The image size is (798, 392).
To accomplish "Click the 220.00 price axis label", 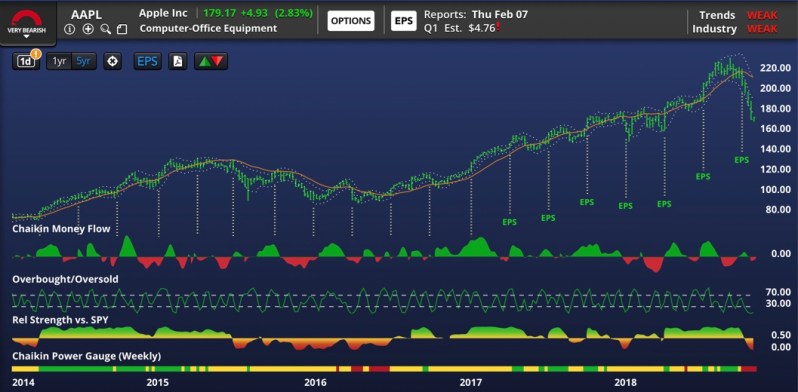I will 776,68.
